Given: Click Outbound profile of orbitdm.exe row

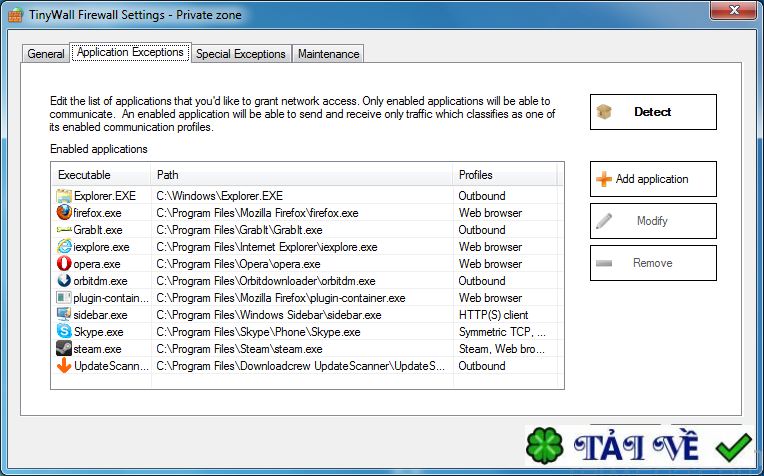Looking at the screenshot, I should tap(482, 281).
